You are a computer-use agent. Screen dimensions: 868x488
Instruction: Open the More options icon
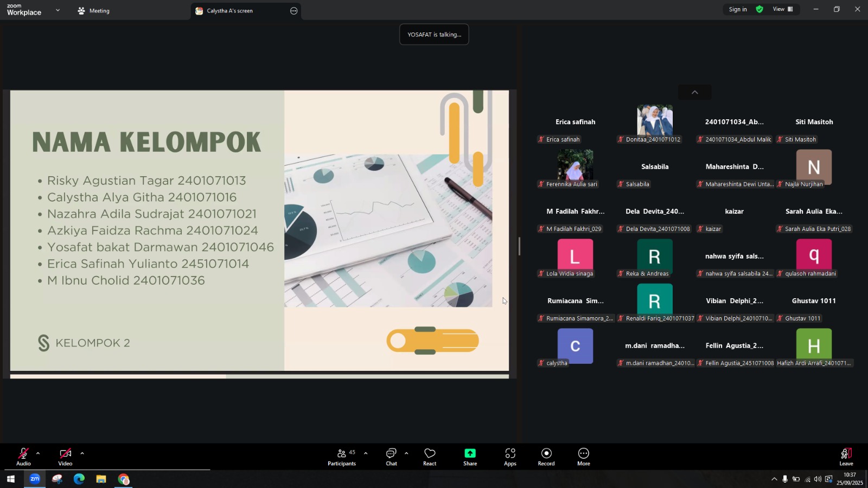583,454
